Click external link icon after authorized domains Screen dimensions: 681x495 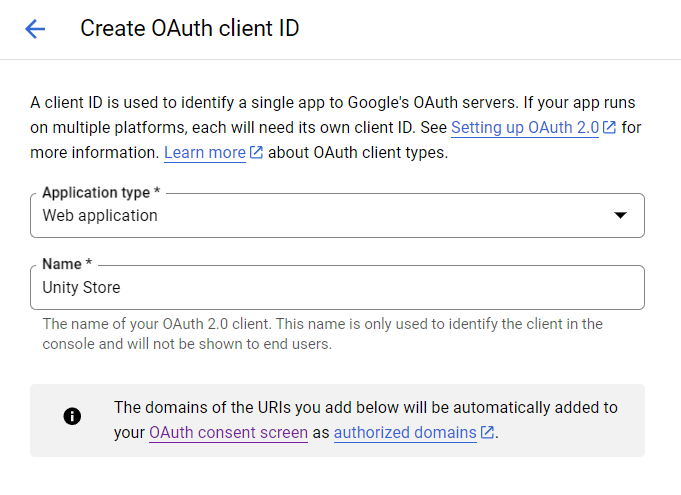(487, 433)
